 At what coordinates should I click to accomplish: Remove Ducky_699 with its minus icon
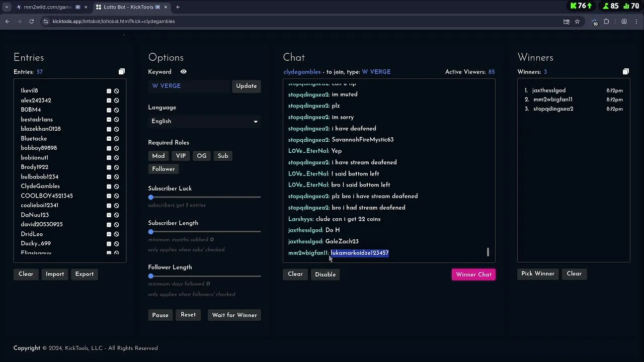[109, 244]
